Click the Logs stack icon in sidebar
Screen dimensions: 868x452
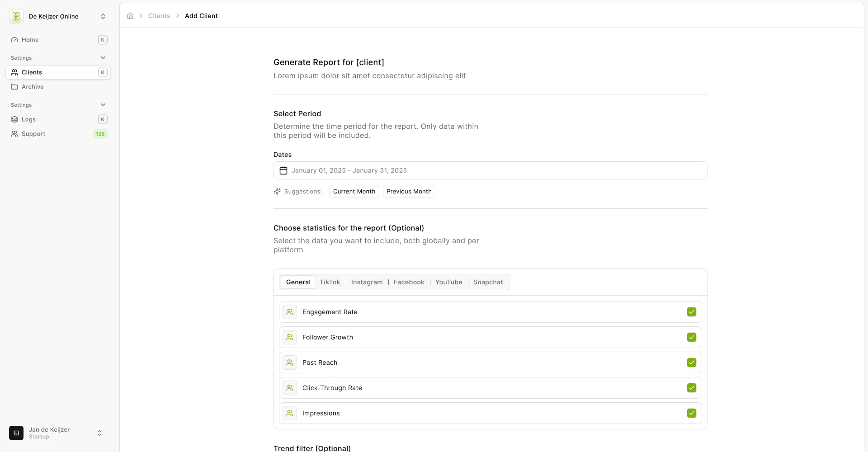point(14,119)
